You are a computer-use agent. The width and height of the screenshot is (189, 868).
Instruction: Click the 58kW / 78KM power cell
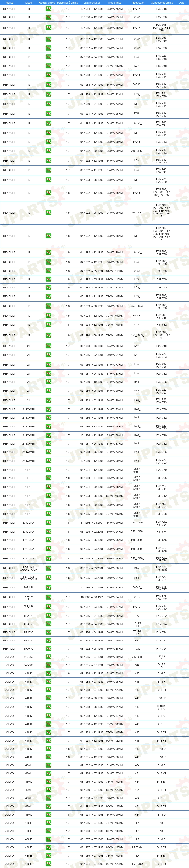coord(115,698)
